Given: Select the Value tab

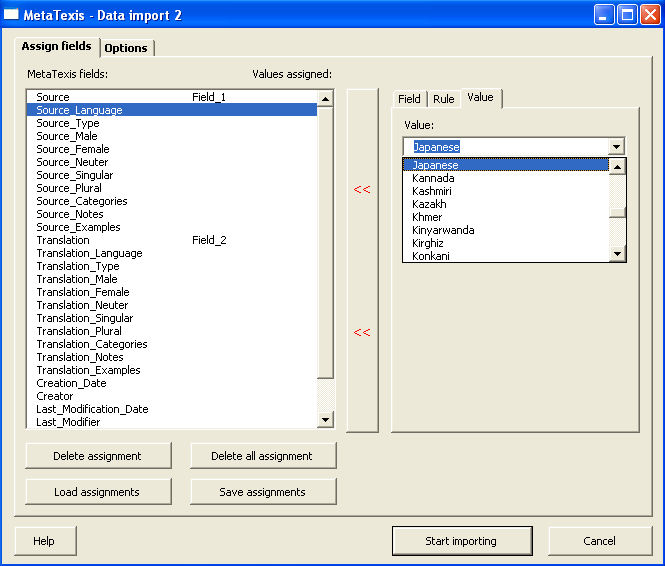Looking at the screenshot, I should [481, 98].
